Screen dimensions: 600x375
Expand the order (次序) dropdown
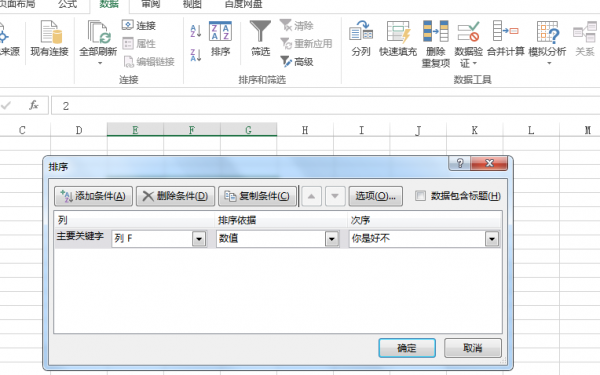492,239
